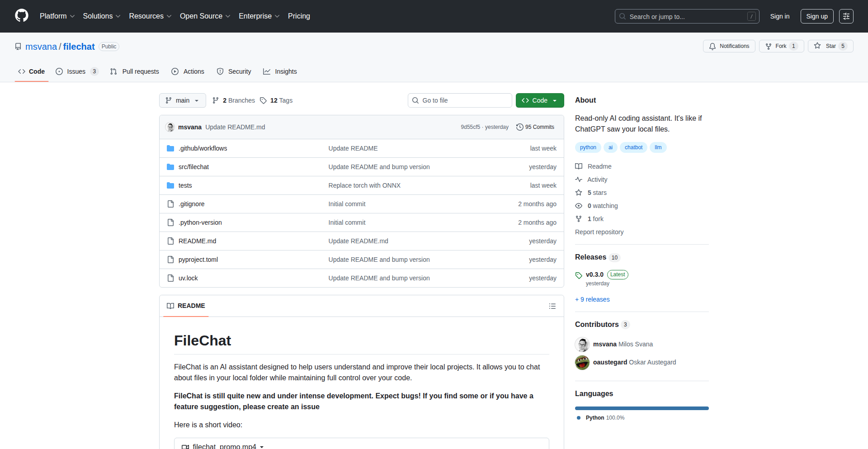Open the README.md file
The image size is (868, 449).
197,241
